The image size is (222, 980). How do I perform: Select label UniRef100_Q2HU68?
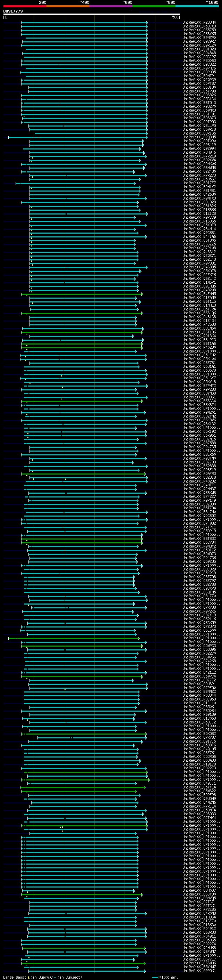pos(199,948)
